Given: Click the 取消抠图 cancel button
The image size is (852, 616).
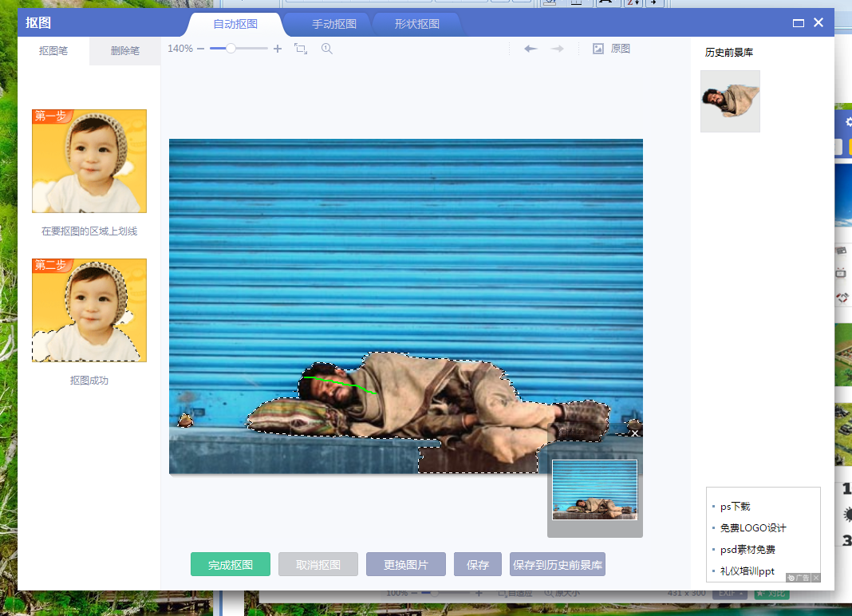Looking at the screenshot, I should pyautogui.click(x=318, y=564).
